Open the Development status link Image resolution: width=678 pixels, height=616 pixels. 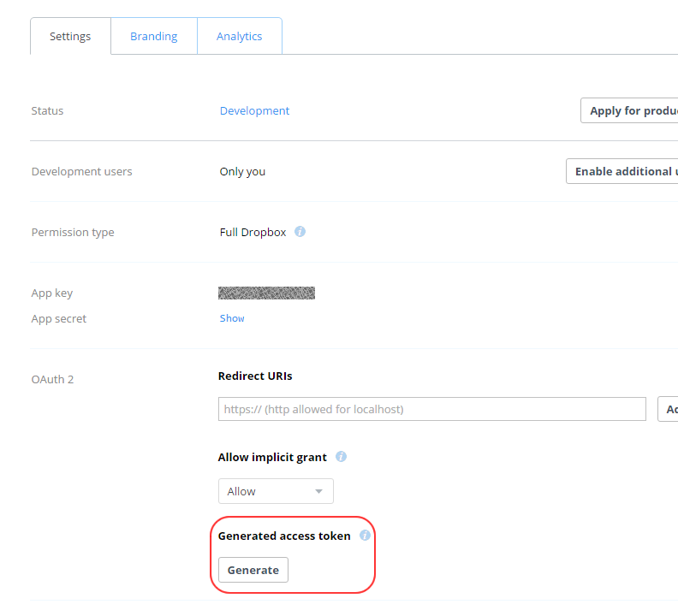254,110
